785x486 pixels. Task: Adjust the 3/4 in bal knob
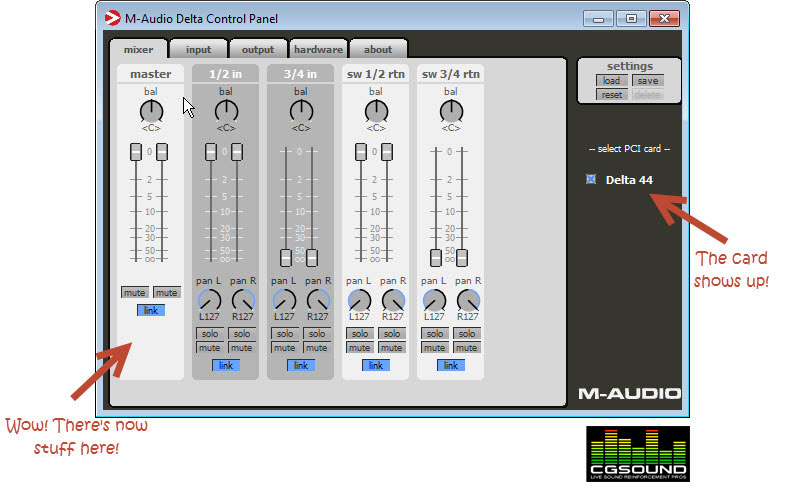[x=301, y=111]
